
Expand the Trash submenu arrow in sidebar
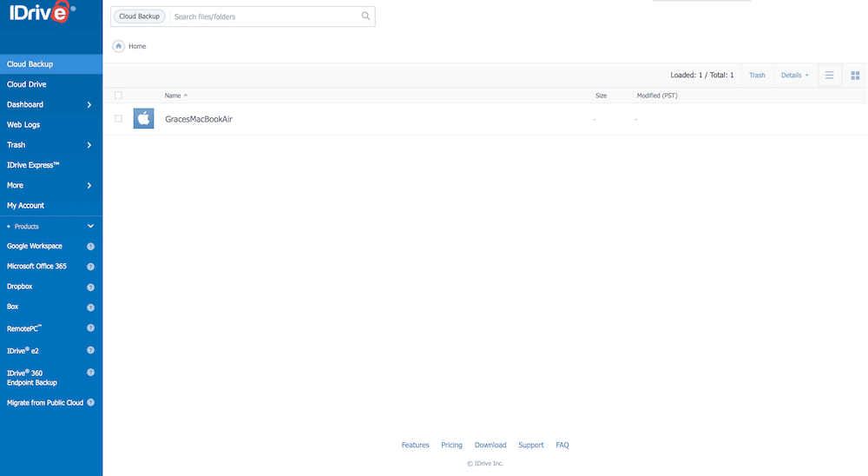click(89, 145)
